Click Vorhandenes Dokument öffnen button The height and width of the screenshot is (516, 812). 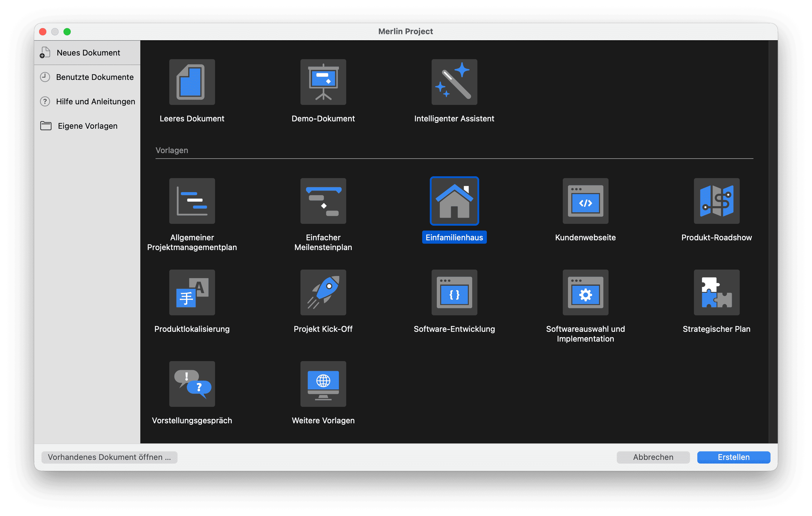[109, 457]
